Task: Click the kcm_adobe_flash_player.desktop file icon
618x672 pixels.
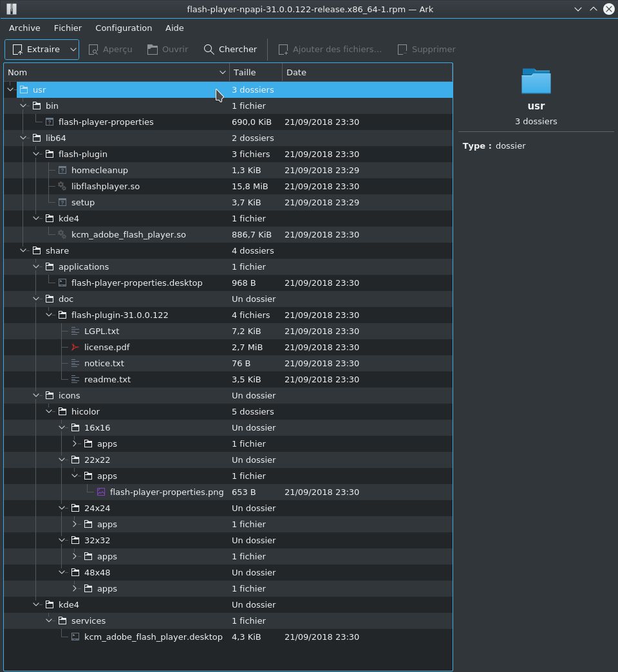Action: coord(75,637)
